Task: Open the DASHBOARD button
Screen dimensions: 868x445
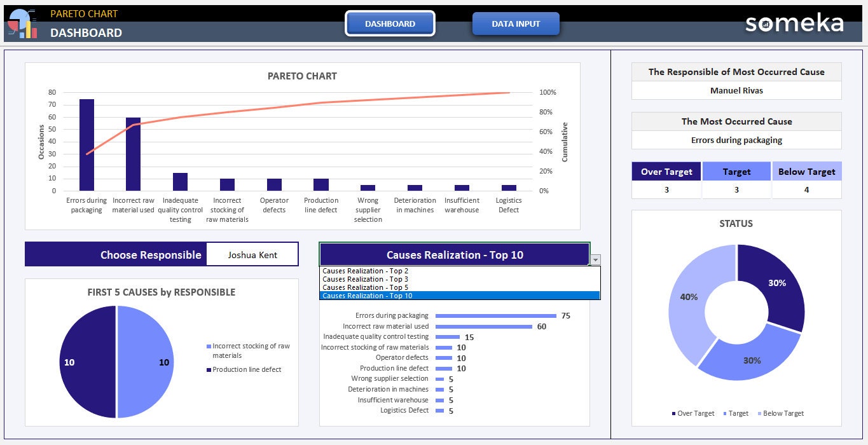Action: point(390,24)
